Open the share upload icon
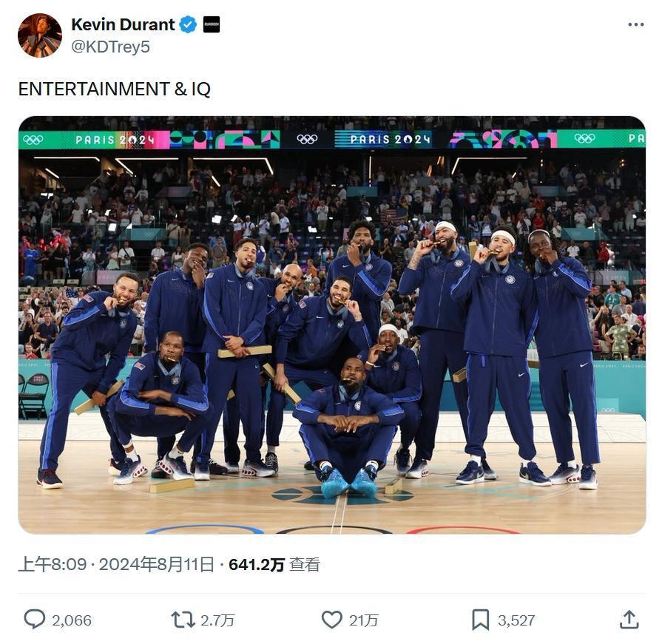This screenshot has height=644, width=662. pyautogui.click(x=629, y=620)
